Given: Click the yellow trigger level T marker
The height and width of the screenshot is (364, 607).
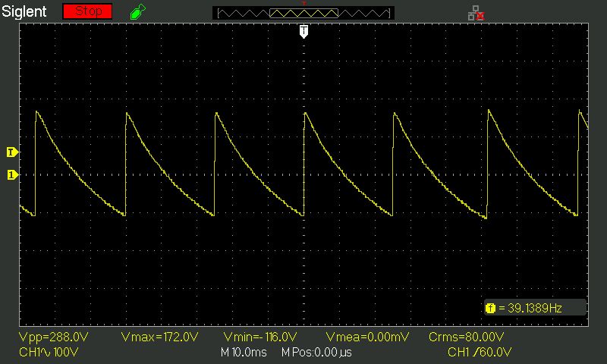Looking at the screenshot, I should tap(11, 152).
